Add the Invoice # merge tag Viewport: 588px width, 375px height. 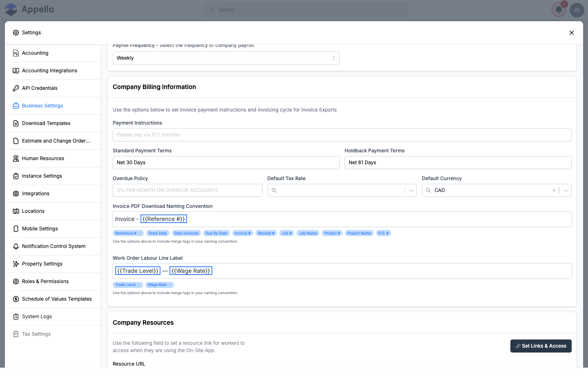243,233
